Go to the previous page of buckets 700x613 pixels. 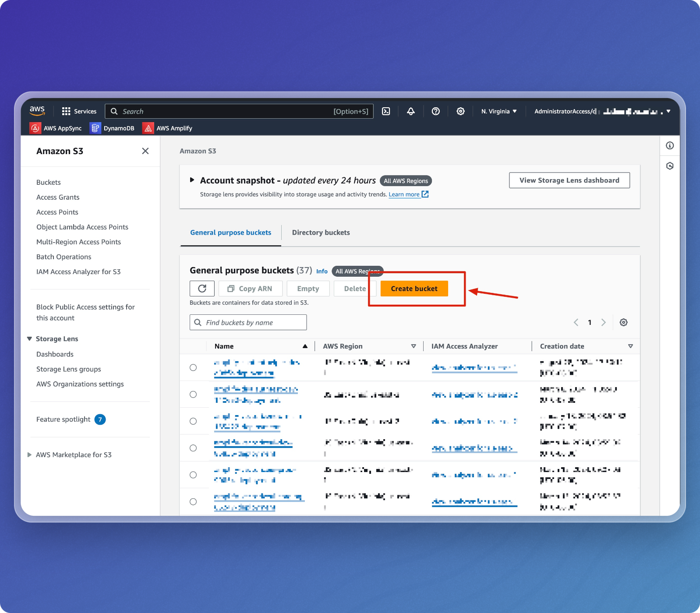(x=576, y=322)
